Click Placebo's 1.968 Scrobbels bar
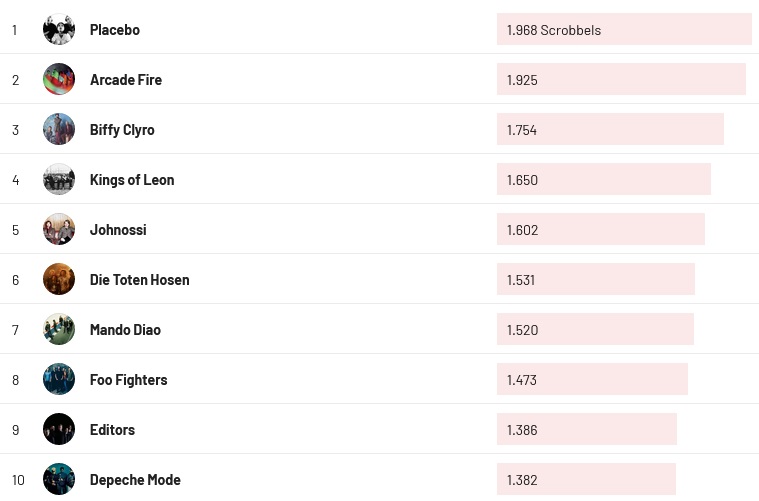 623,30
